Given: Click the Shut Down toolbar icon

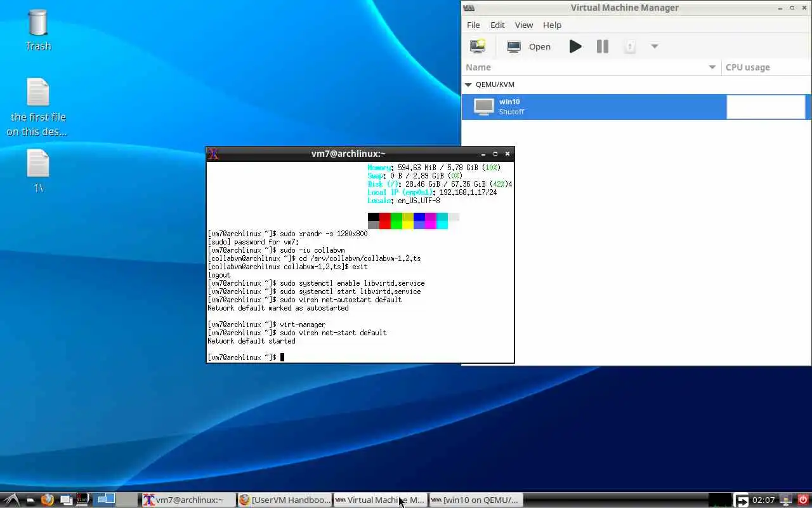Looking at the screenshot, I should tap(630, 46).
